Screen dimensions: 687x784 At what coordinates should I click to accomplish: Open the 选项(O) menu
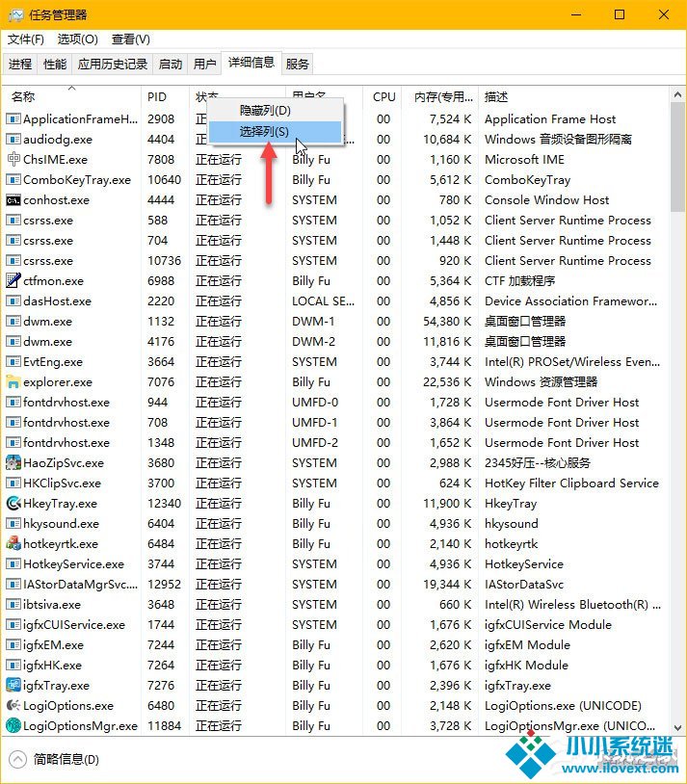(77, 39)
